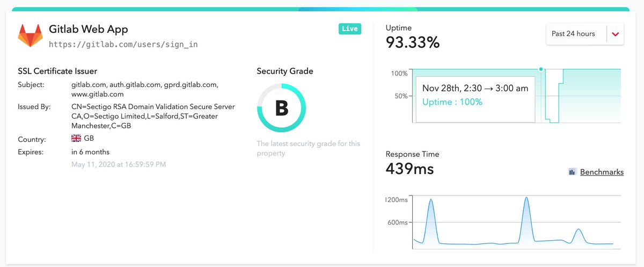Click the Security Grade heading

(284, 71)
